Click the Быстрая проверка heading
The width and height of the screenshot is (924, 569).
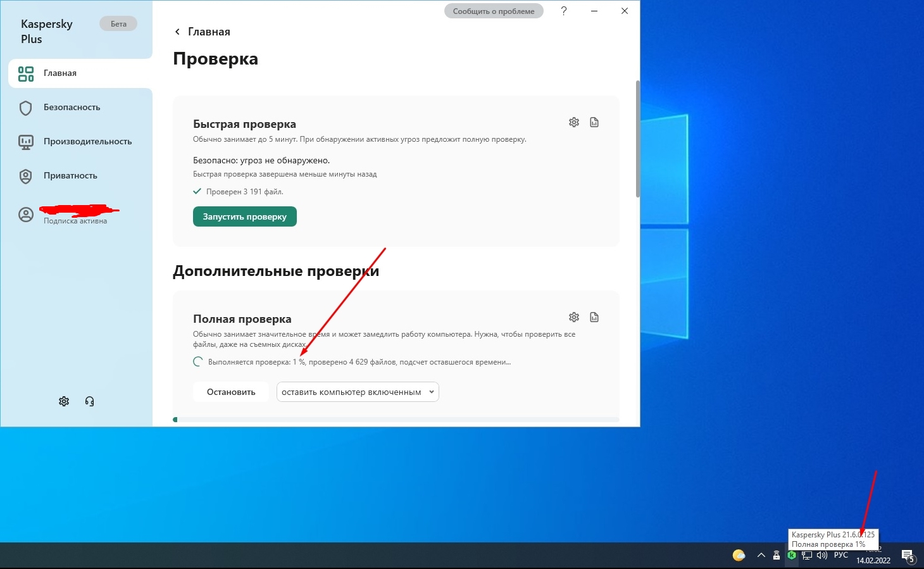(x=244, y=124)
